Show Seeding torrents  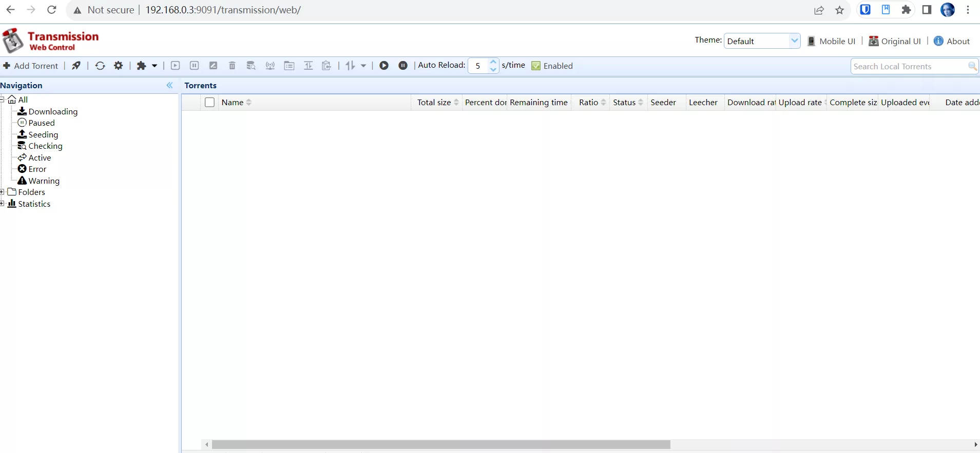(43, 134)
